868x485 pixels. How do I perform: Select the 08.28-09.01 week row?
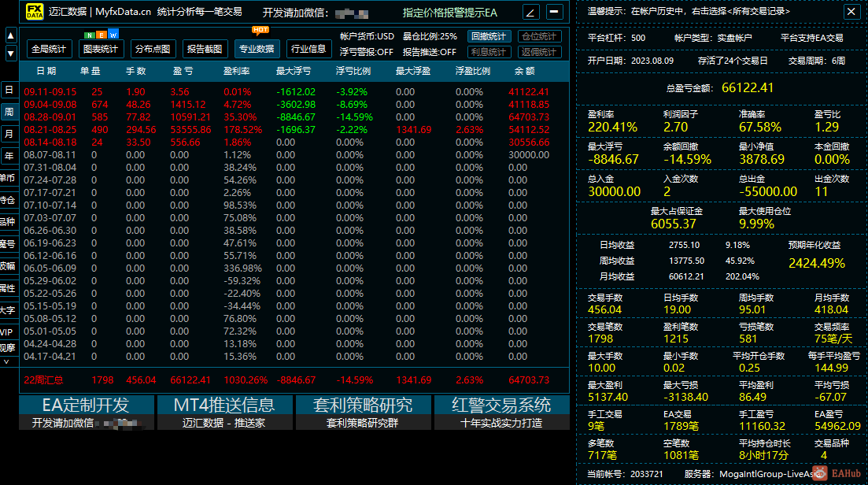[294, 117]
